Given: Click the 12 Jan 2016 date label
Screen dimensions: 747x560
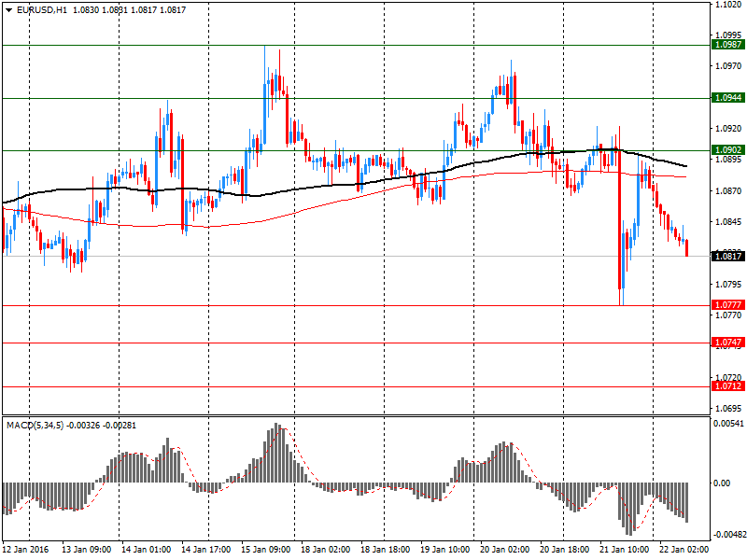Looking at the screenshot, I should 26,550.
